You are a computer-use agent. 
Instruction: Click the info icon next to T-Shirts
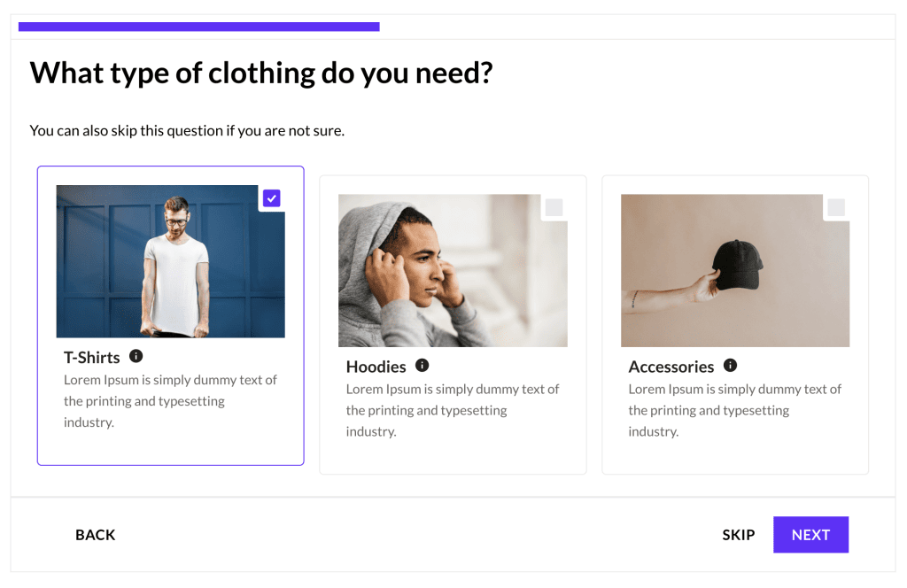pos(136,356)
